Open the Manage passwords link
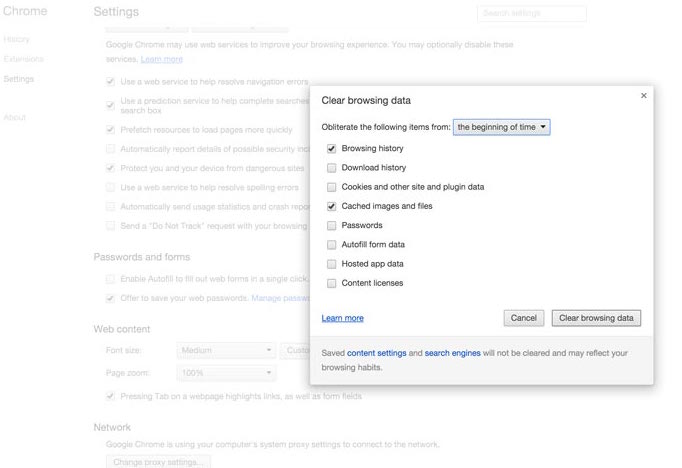Screen dimensions: 682x468 (281, 298)
